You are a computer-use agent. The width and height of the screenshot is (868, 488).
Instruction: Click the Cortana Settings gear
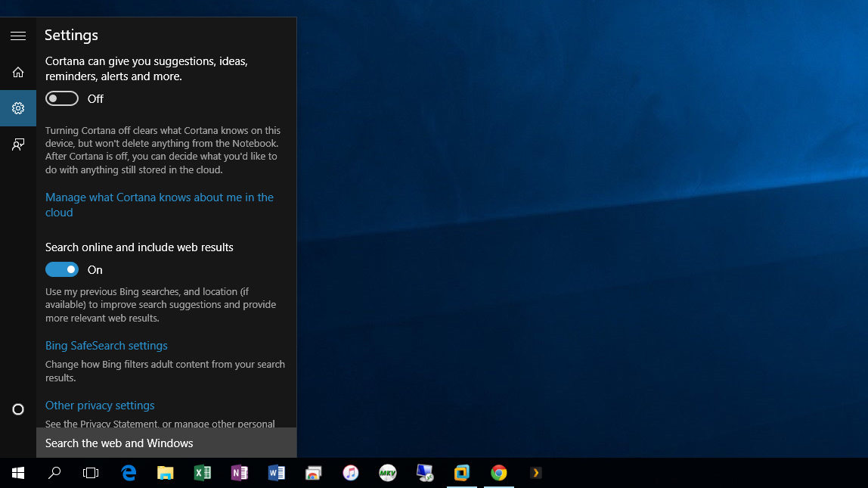pyautogui.click(x=17, y=107)
